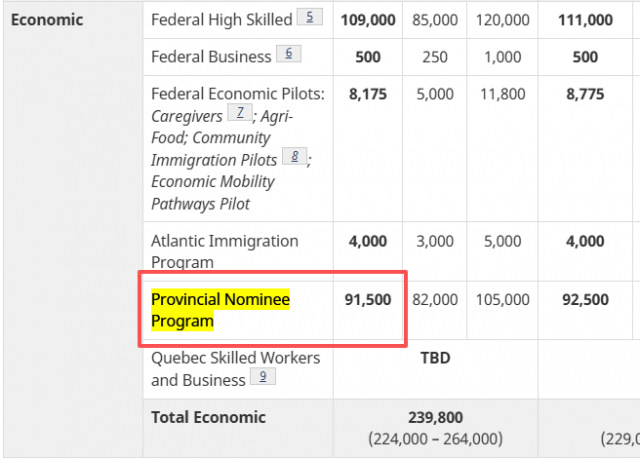
Task: Click the 92,500 Provincial Nominee next-year value
Action: click(x=586, y=299)
